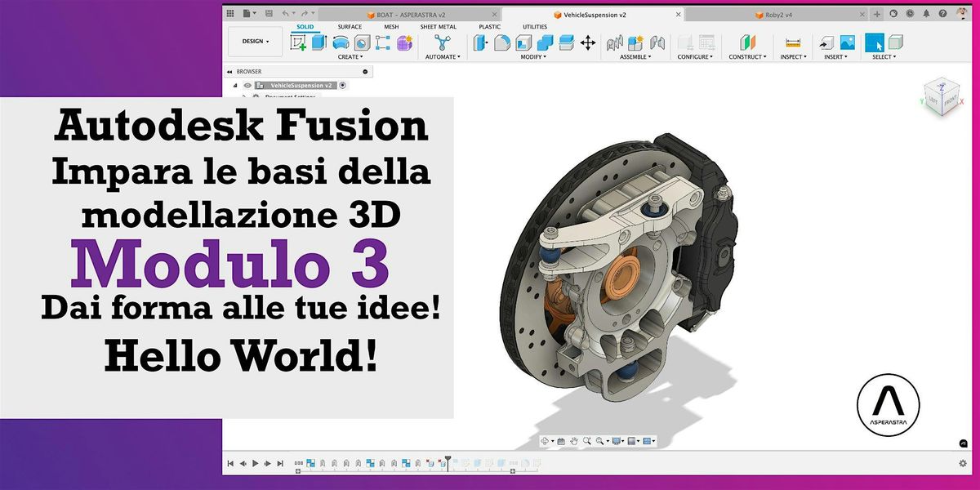Select the Press Pull tool

coord(481,43)
